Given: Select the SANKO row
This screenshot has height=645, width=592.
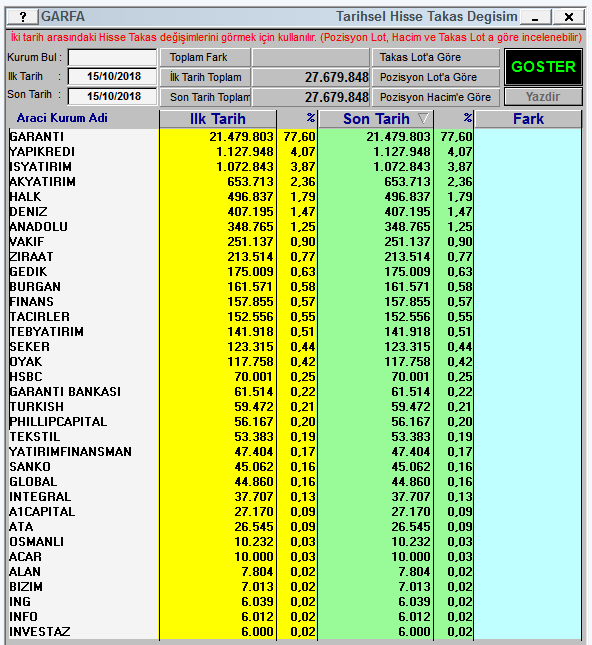Looking at the screenshot, I should coord(295,467).
